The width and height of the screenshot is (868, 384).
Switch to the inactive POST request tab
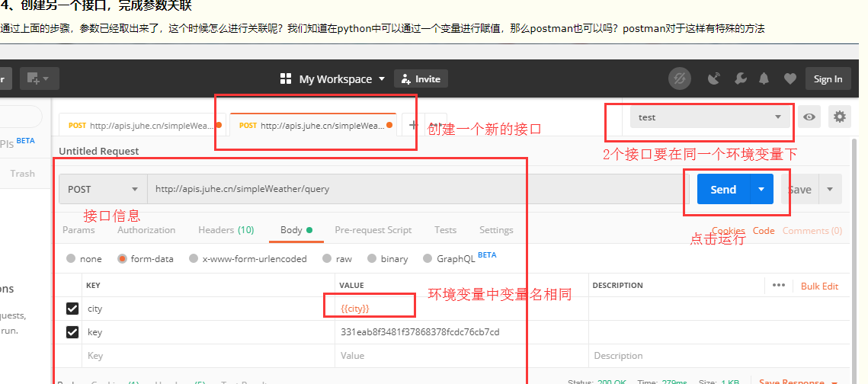pyautogui.click(x=141, y=125)
